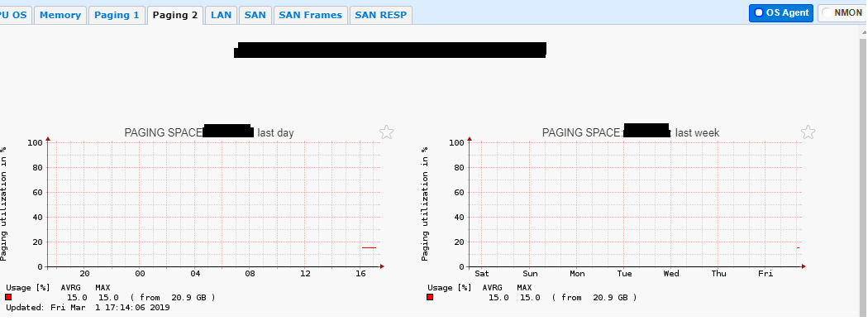
Task: Click the red usage line in daily graph
Action: click(369, 248)
